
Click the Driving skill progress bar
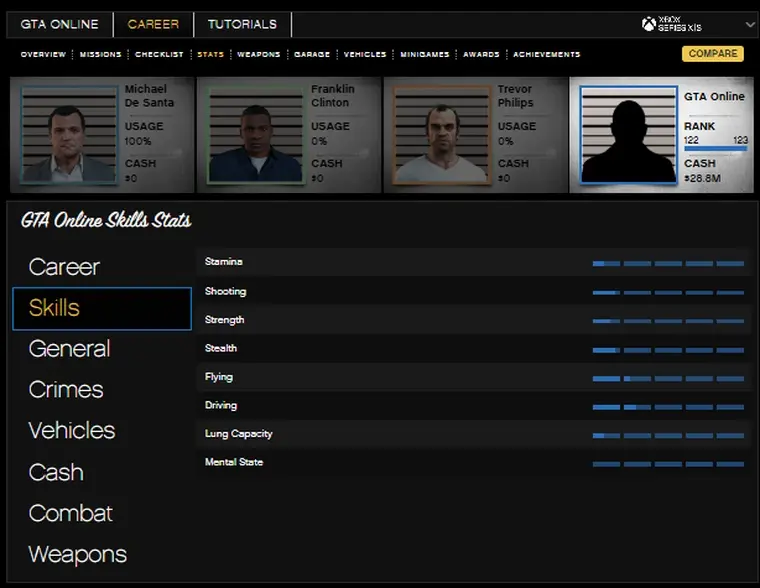pos(667,406)
